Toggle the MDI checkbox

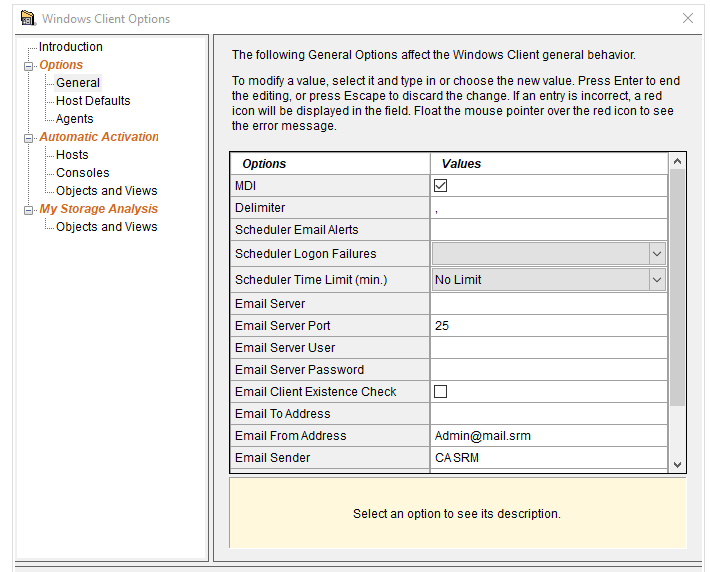[x=441, y=186]
